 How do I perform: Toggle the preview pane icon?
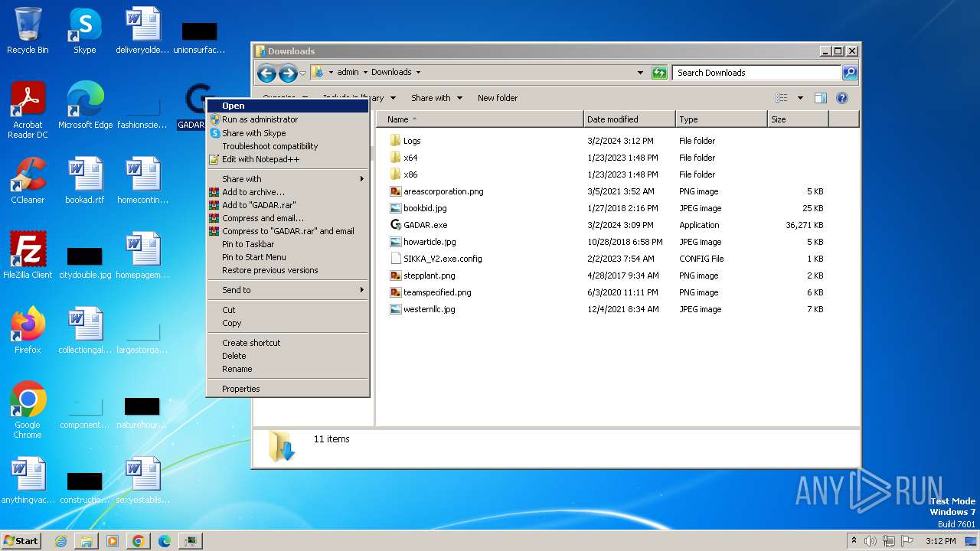821,98
